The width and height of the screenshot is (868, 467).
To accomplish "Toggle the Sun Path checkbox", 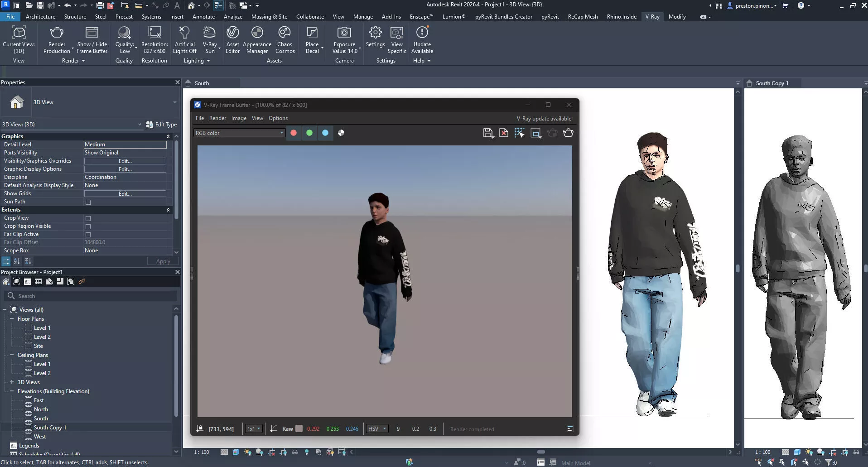I will coord(88,202).
